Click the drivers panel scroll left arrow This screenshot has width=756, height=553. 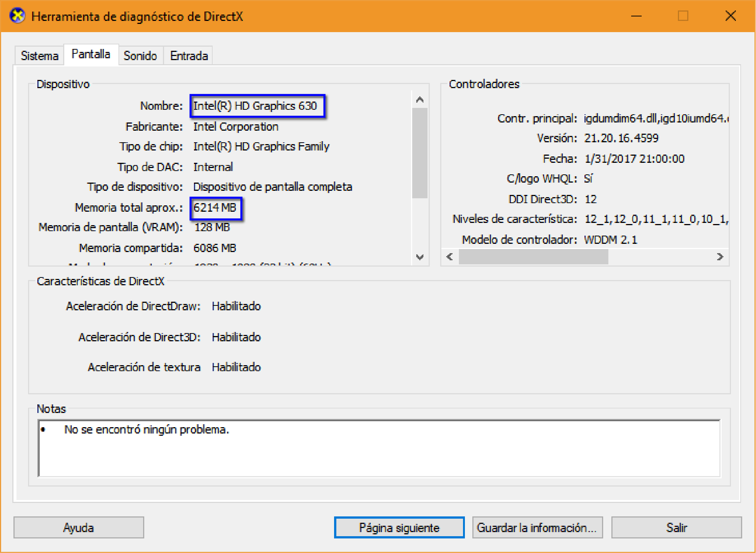(x=450, y=257)
